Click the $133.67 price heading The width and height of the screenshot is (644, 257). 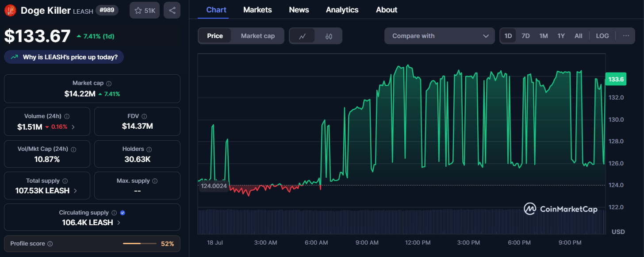tap(38, 36)
